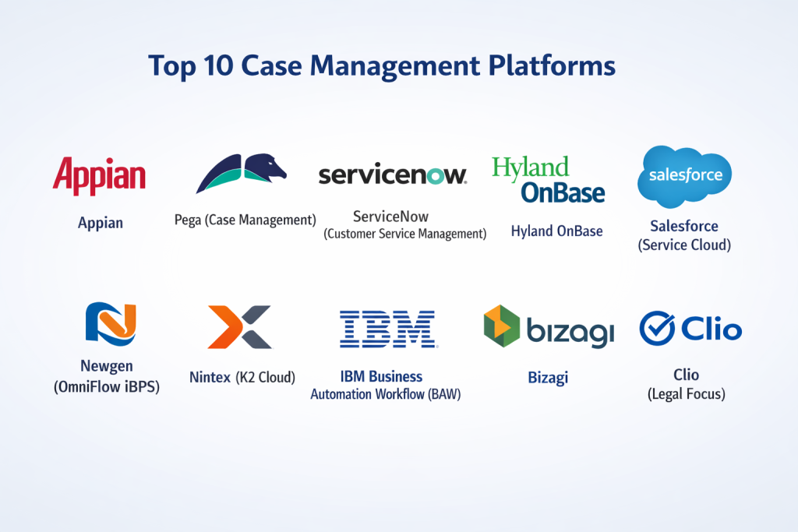Click the ServiceNow wordmark logo
This screenshot has height=532, width=798.
[393, 174]
